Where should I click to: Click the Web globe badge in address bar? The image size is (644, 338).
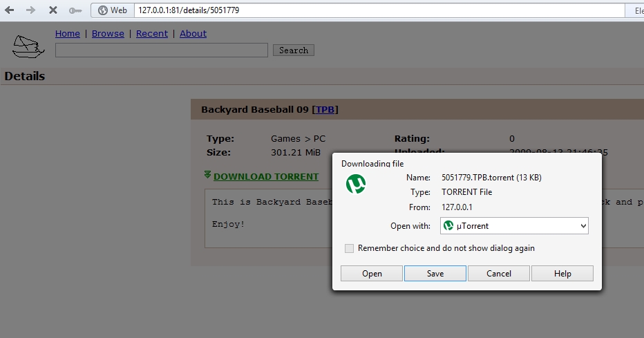(113, 10)
